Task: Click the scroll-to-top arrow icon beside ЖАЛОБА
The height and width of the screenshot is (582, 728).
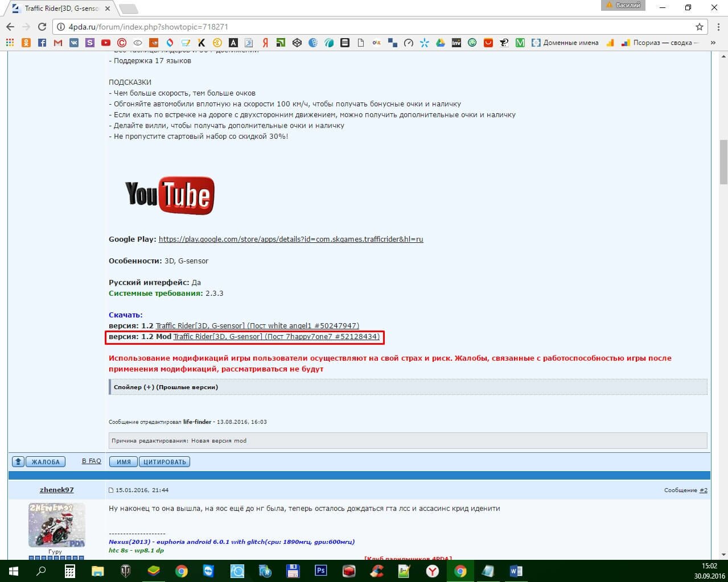Action: pos(18,461)
